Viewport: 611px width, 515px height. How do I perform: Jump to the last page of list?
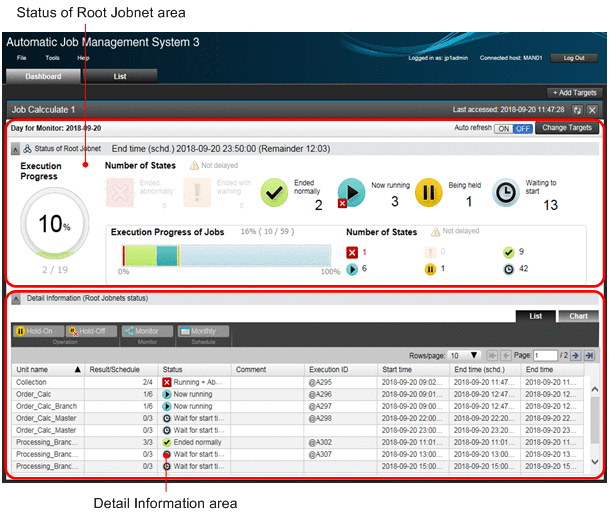coord(590,355)
